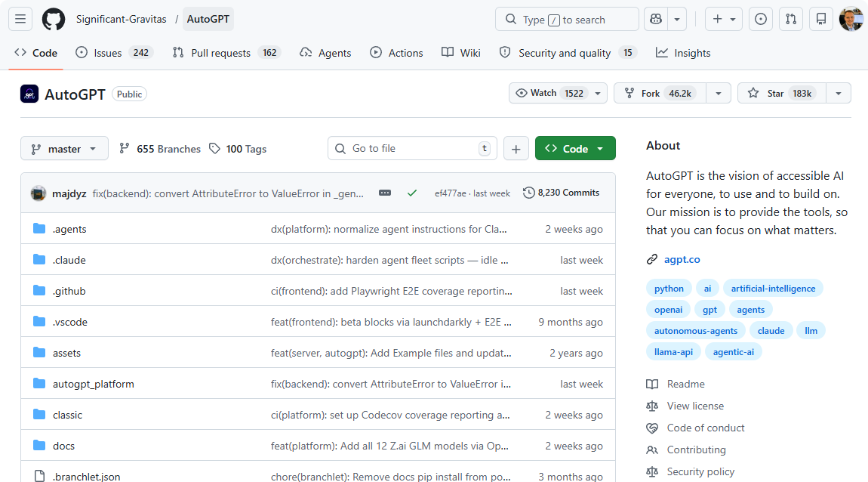The height and width of the screenshot is (482, 868).
Task: Open your pull requests icon in header
Action: click(x=791, y=20)
